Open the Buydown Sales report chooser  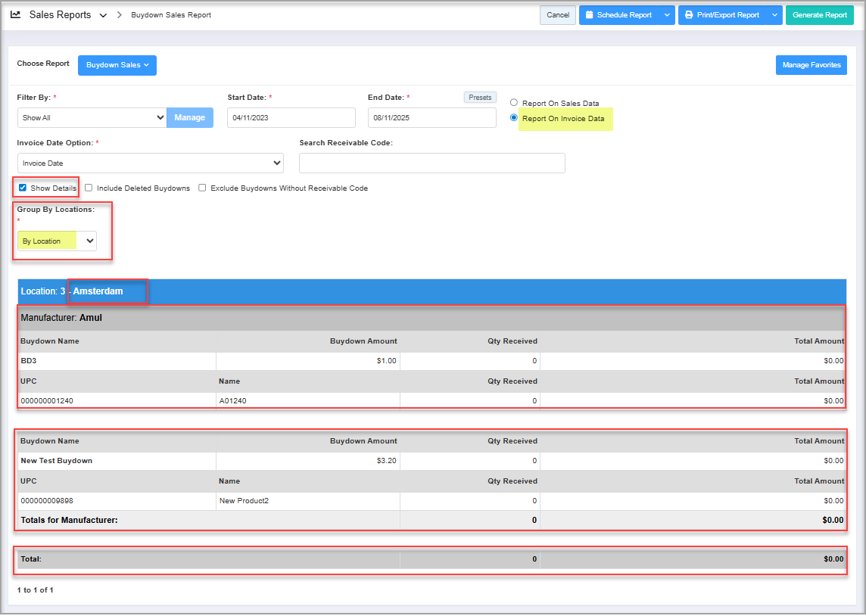(117, 65)
